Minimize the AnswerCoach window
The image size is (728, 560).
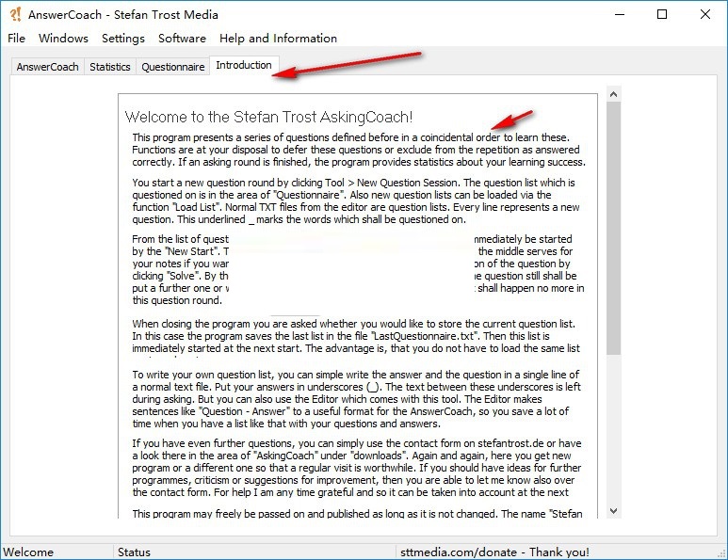pos(620,14)
